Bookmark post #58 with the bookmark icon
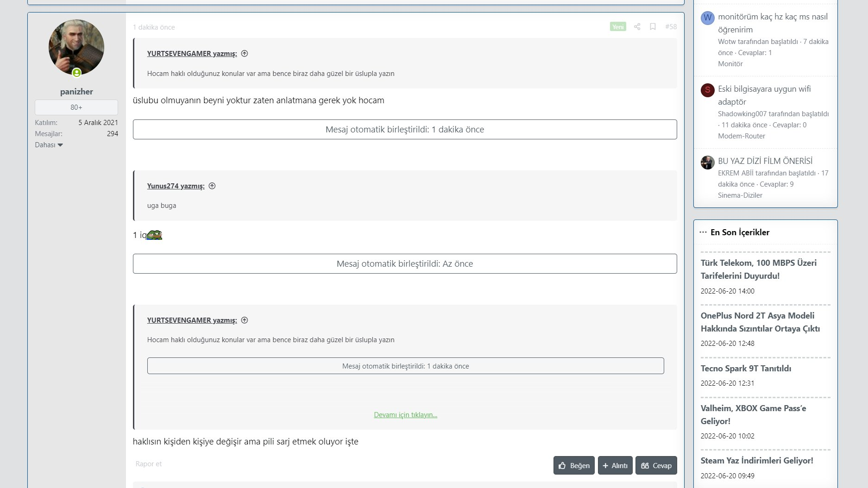Viewport: 868px width, 488px height. pyautogui.click(x=653, y=27)
